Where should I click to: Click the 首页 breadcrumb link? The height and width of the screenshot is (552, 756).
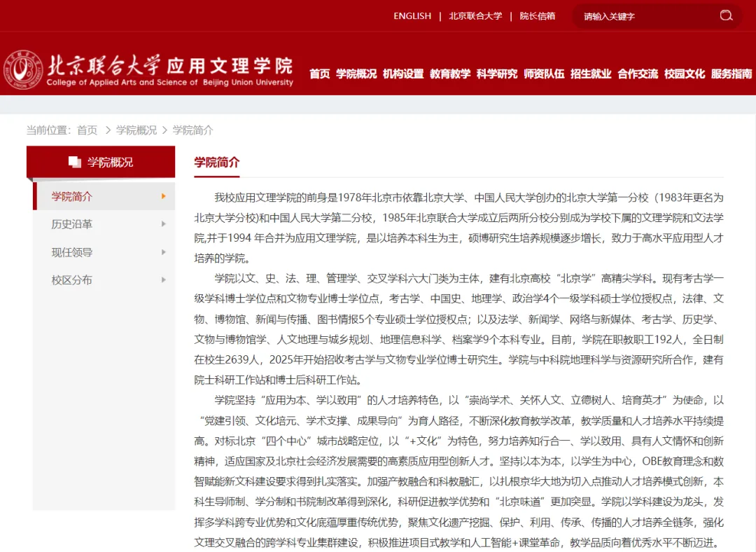tap(87, 130)
